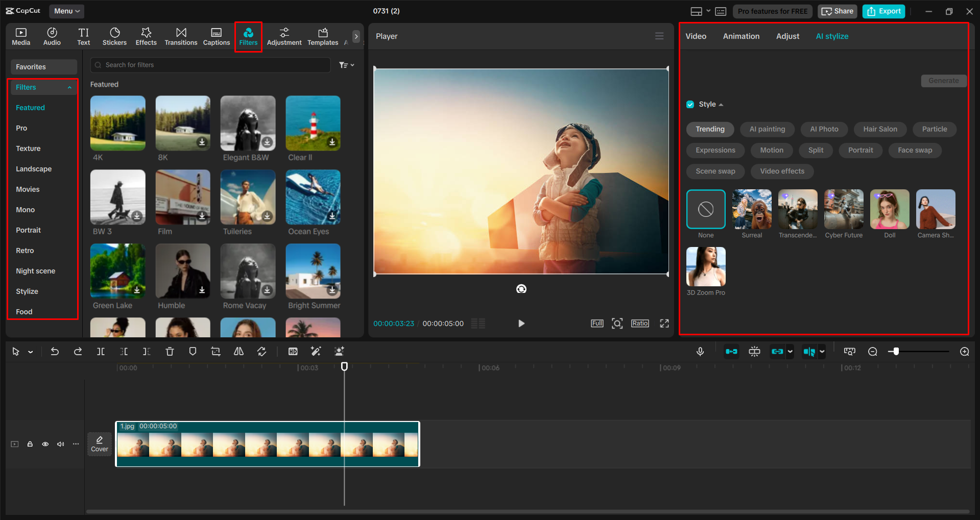Select the split clip tool

[x=101, y=352]
